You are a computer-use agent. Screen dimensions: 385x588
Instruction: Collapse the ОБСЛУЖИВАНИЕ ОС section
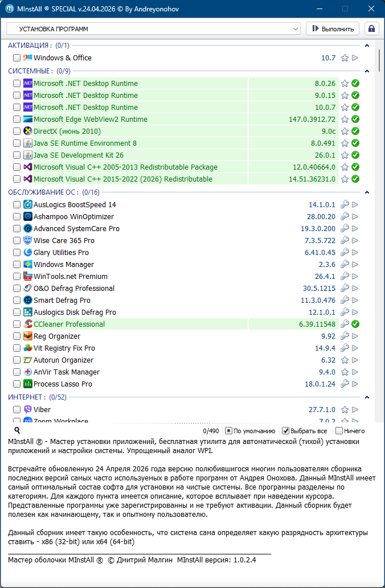[367, 192]
